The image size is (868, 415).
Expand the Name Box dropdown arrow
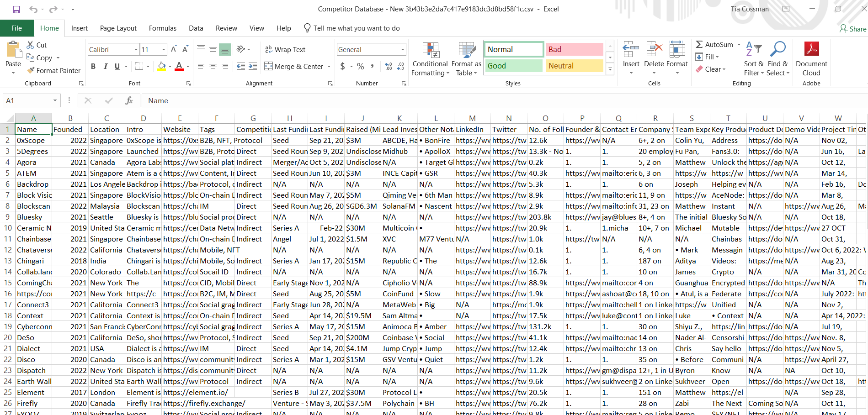[x=55, y=100]
